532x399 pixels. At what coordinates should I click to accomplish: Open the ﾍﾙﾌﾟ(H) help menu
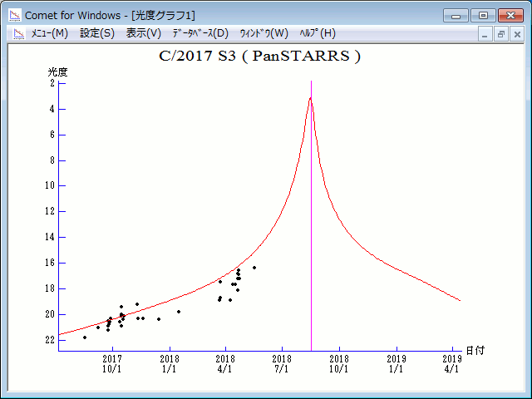click(316, 33)
